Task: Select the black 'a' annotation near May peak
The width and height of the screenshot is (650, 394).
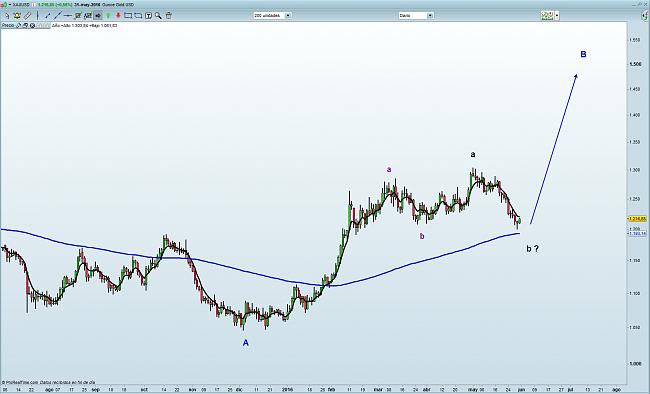Action: (473, 155)
